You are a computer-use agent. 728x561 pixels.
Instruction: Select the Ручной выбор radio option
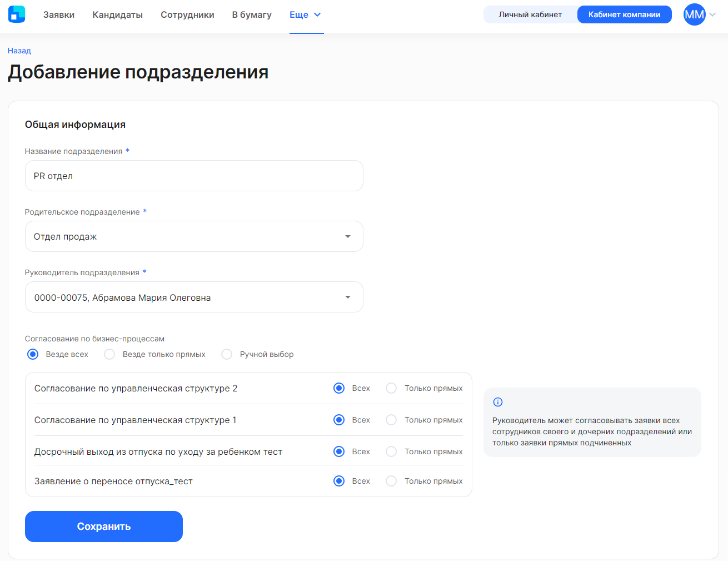[227, 354]
